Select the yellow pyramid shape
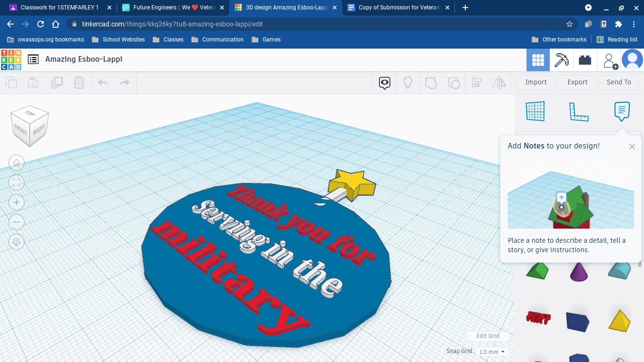644x362 pixels. (619, 320)
